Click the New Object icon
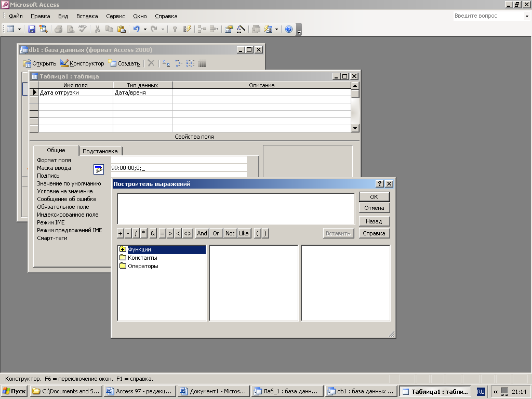Viewport: 532px width, 399px height. coord(268,29)
